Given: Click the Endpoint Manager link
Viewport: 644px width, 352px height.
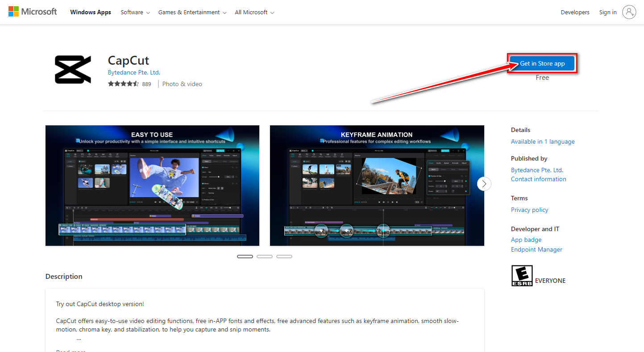Looking at the screenshot, I should tap(536, 249).
